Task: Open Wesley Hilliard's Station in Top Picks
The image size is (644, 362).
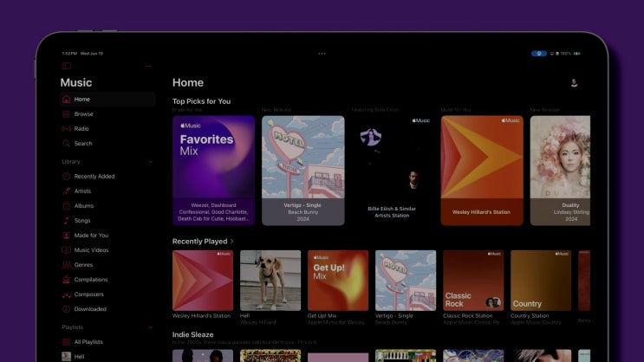Action: coord(482,171)
